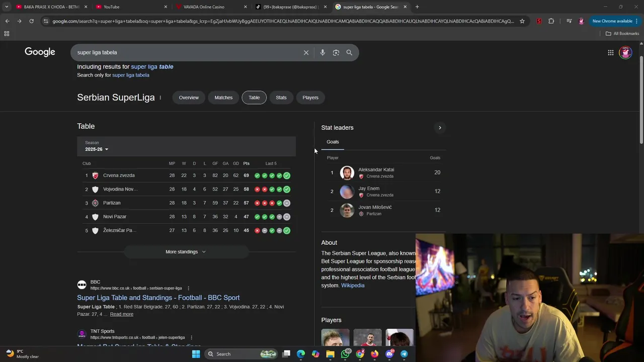Click the Windows taskbar Search box
The image size is (644, 362).
242,354
